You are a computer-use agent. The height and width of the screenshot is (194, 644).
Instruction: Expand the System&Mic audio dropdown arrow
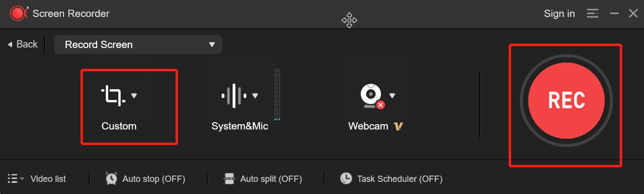(255, 96)
